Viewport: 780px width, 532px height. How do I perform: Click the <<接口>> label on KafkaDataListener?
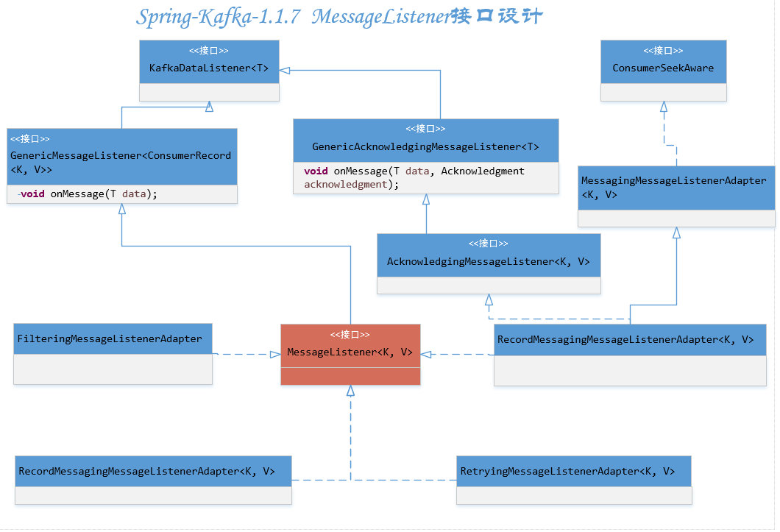click(x=209, y=50)
